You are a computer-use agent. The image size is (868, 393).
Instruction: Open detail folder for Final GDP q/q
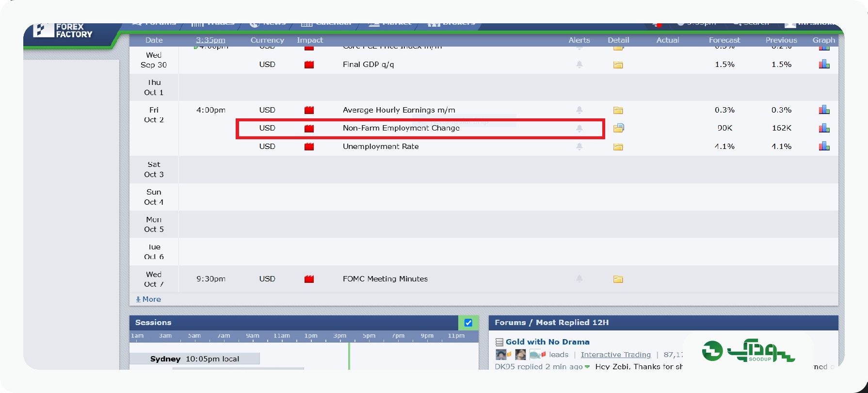618,65
